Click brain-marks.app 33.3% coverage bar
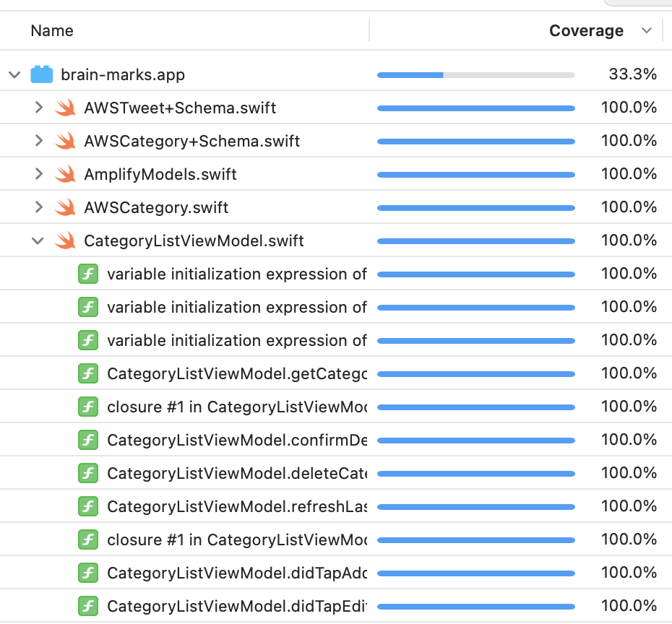 click(475, 75)
